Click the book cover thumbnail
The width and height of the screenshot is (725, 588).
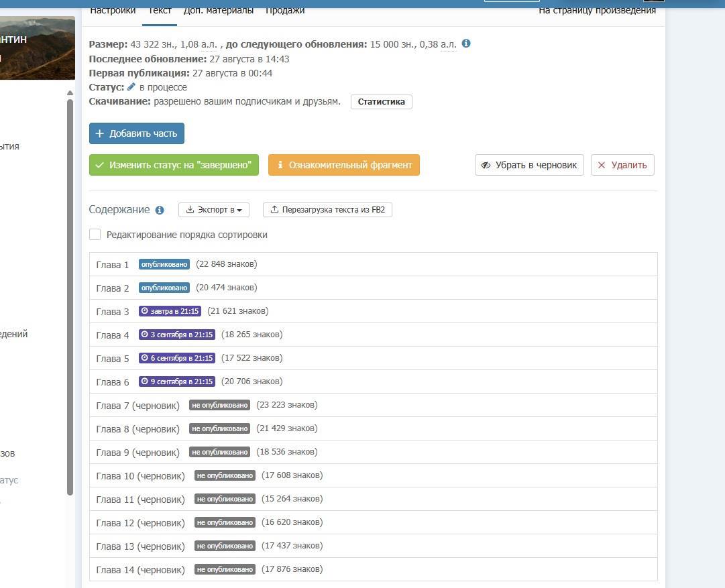(37, 48)
